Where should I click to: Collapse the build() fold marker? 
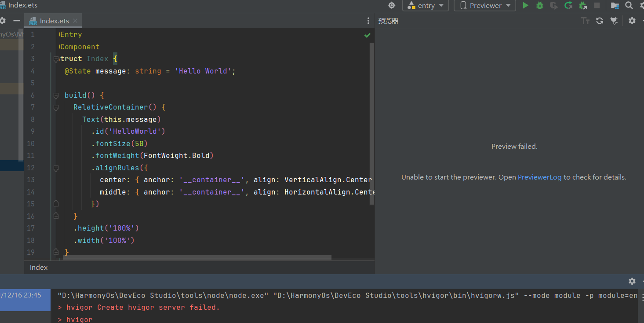56,95
